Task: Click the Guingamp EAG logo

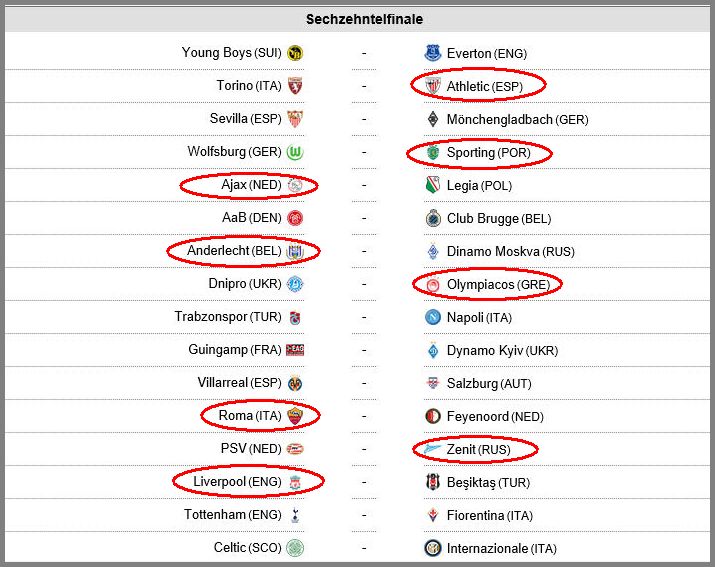Action: [x=295, y=350]
